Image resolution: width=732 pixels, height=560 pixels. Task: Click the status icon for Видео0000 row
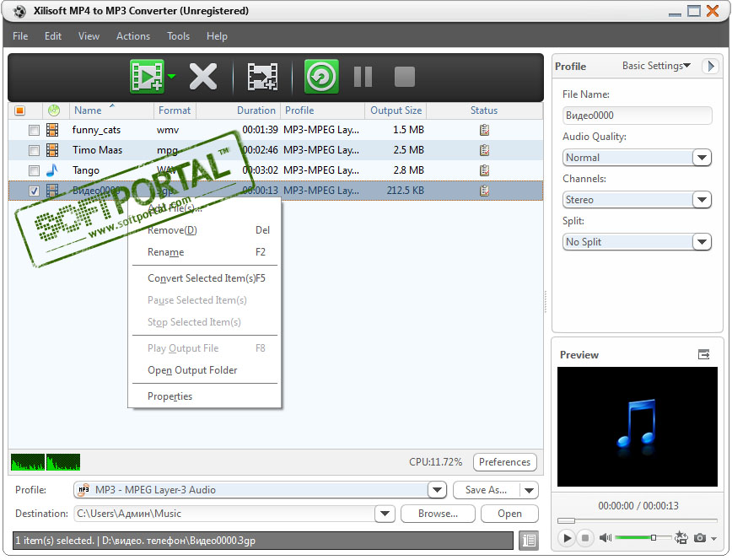click(485, 191)
